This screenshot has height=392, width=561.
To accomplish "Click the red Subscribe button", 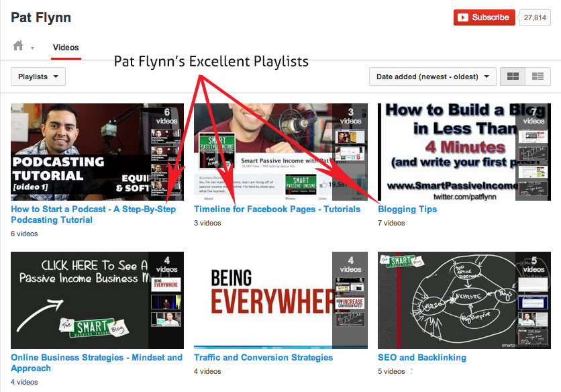I will point(484,17).
